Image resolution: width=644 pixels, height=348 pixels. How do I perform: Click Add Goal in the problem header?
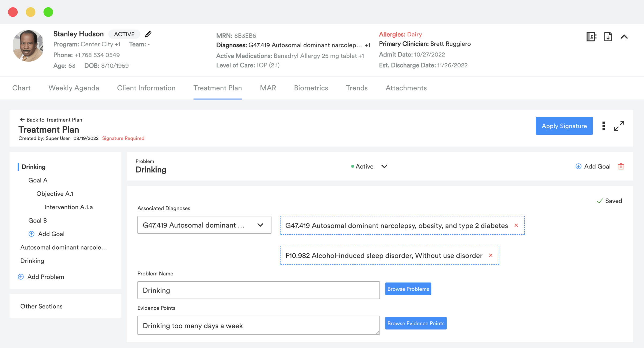(593, 167)
